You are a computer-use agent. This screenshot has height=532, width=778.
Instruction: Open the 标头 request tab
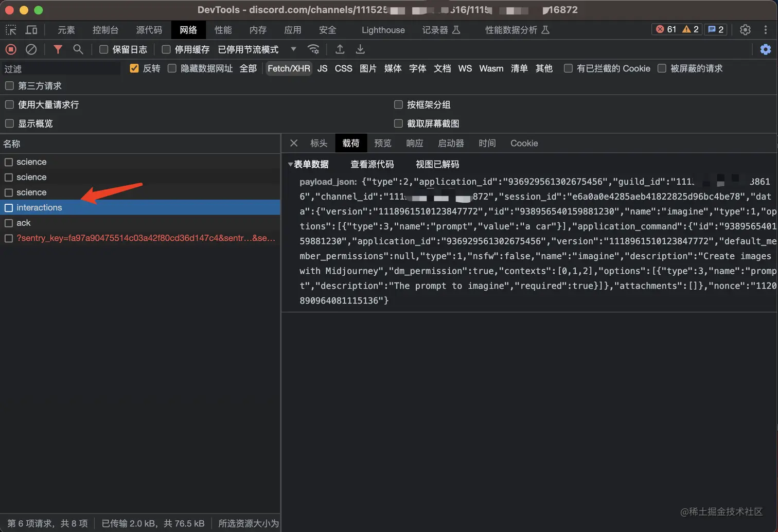[319, 143]
